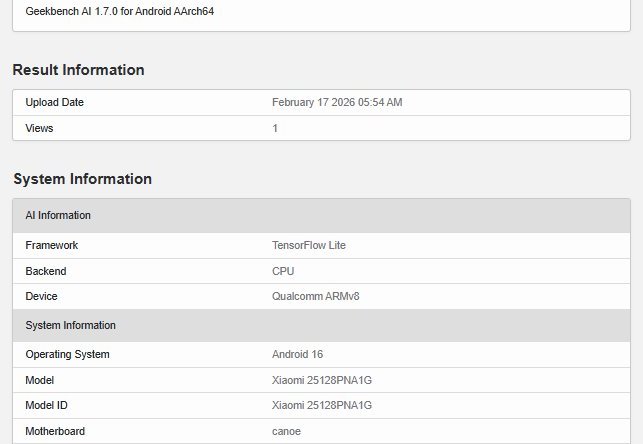643x444 pixels.
Task: Select the Views row label
Action: [39, 128]
